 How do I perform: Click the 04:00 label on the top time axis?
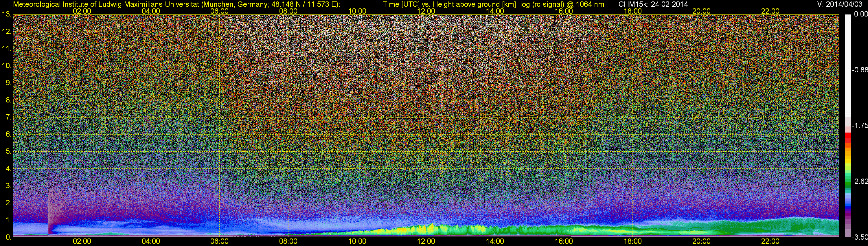click(151, 11)
